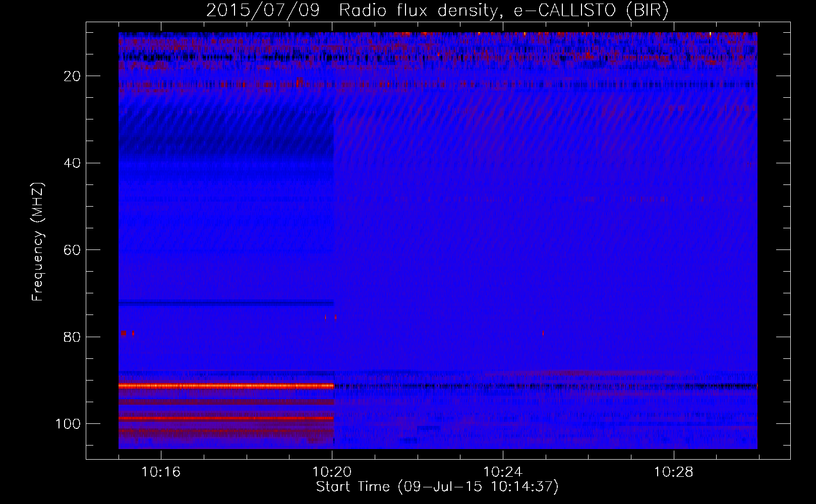
Task: Click the Frequency (MHZ) axis label
Action: 38,242
